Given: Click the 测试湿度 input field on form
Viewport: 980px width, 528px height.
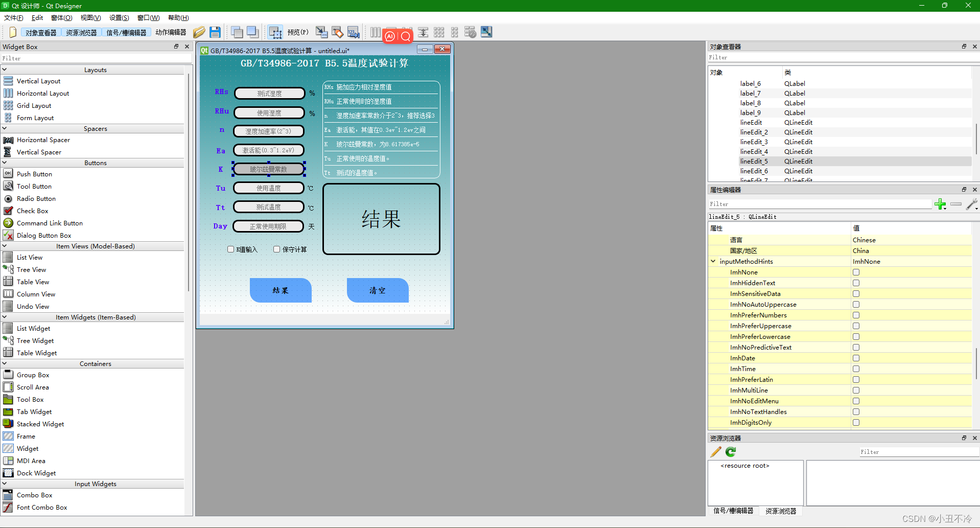Looking at the screenshot, I should (x=269, y=94).
